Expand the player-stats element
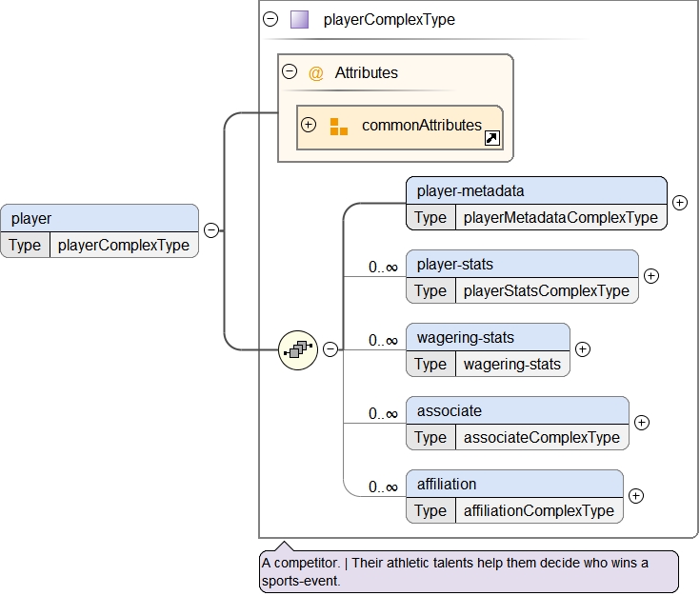The image size is (700, 596). click(651, 275)
